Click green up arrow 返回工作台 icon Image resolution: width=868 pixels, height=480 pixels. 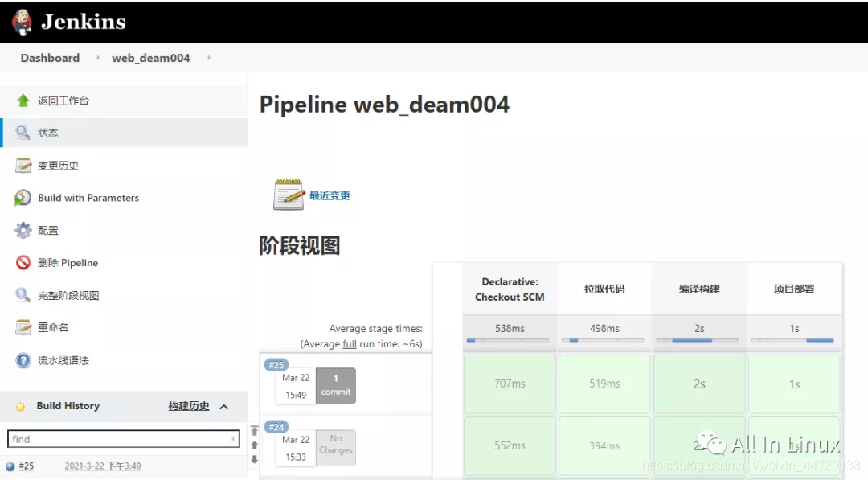23,101
